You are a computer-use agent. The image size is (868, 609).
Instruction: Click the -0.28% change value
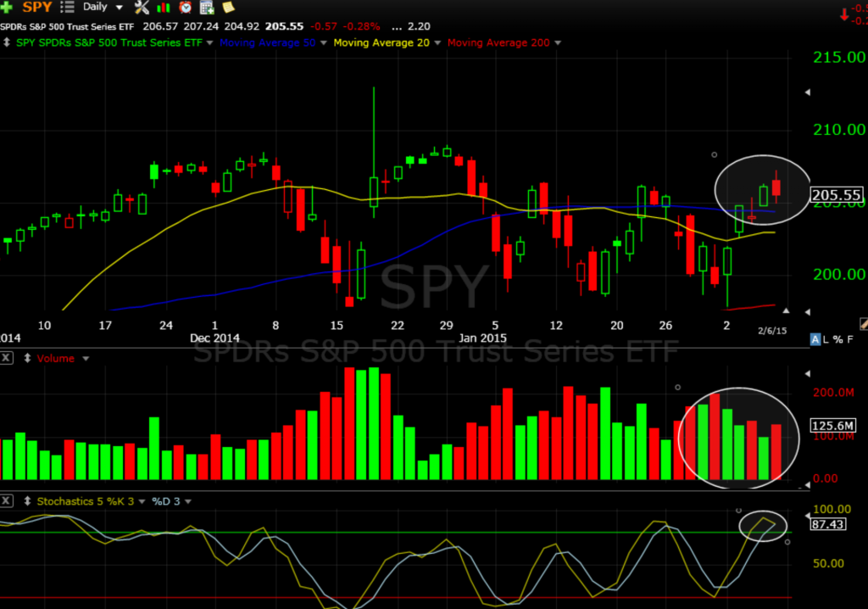coord(361,26)
